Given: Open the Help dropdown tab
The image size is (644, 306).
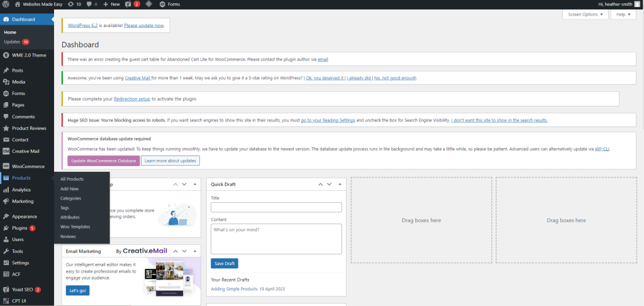Looking at the screenshot, I should (x=623, y=14).
